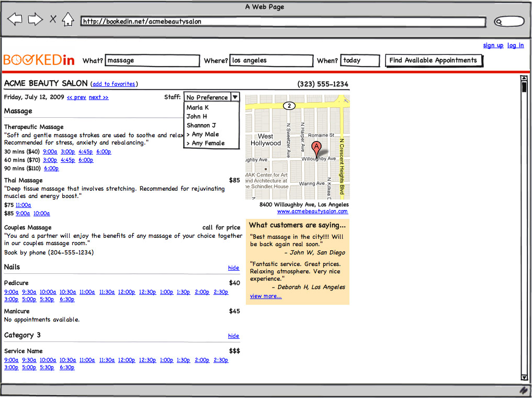Click the sign up link
Viewport: 532px width, 398px height.
click(493, 45)
